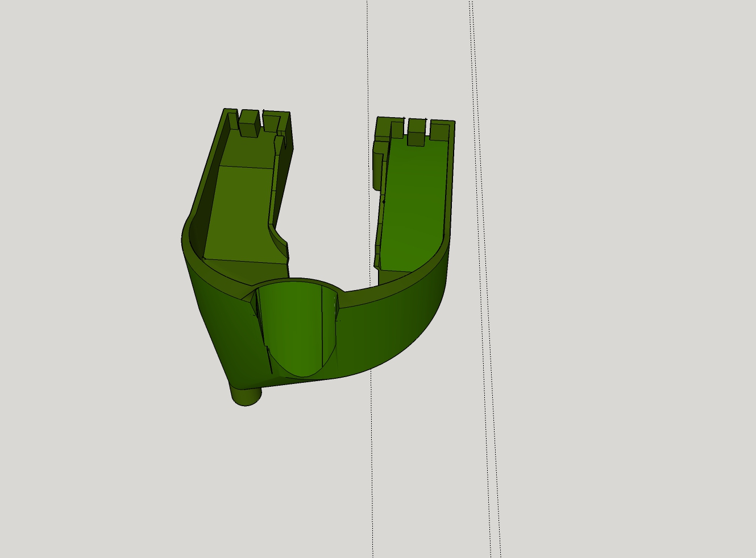Click the middle raised tab atop right arm
This screenshot has width=756, height=558.
click(x=416, y=132)
